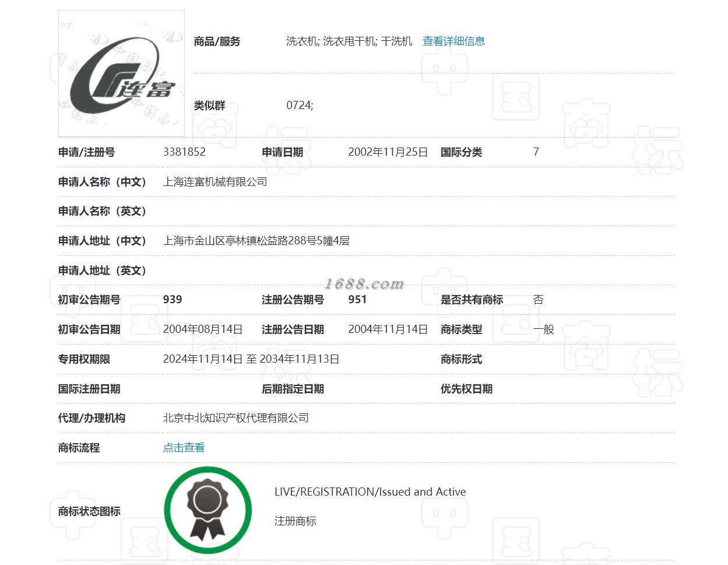Image resolution: width=728 pixels, height=565 pixels.
Task: Click the 申请人地址（英文） label
Action: click(x=102, y=271)
